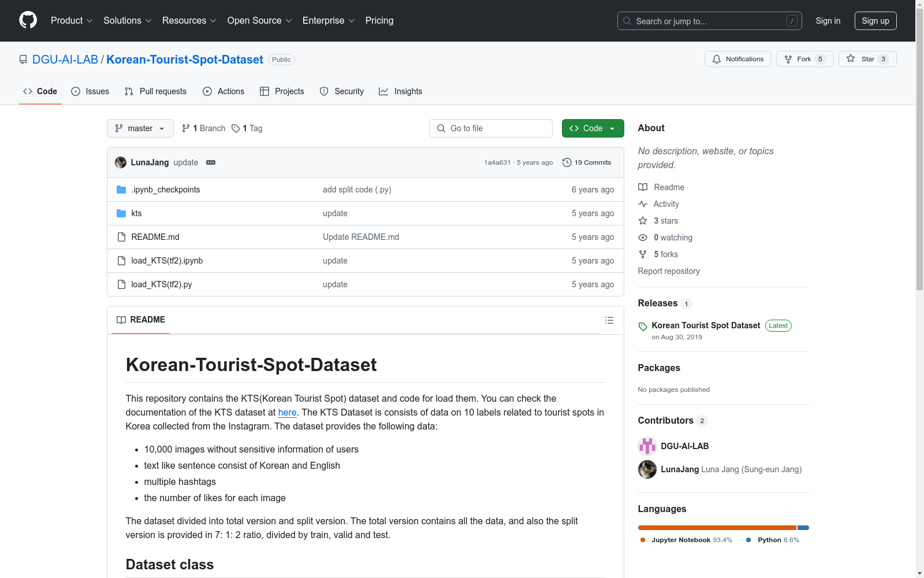Click the Readme book icon in About

[643, 187]
